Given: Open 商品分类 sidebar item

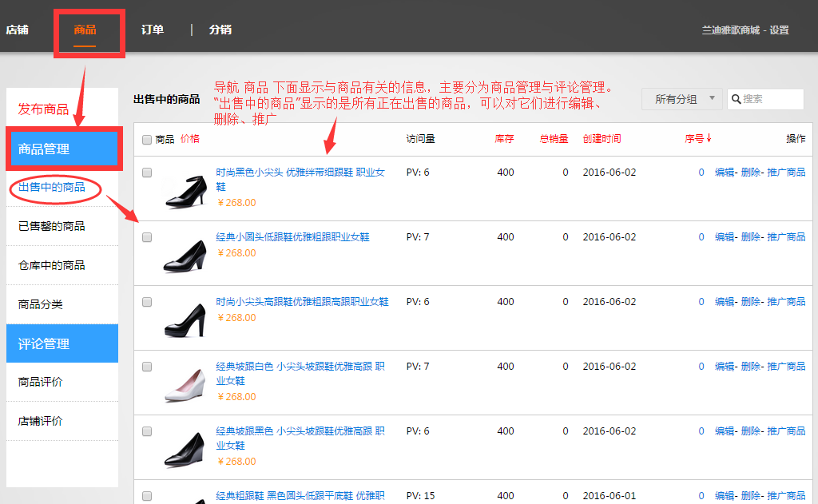Looking at the screenshot, I should pos(40,304).
